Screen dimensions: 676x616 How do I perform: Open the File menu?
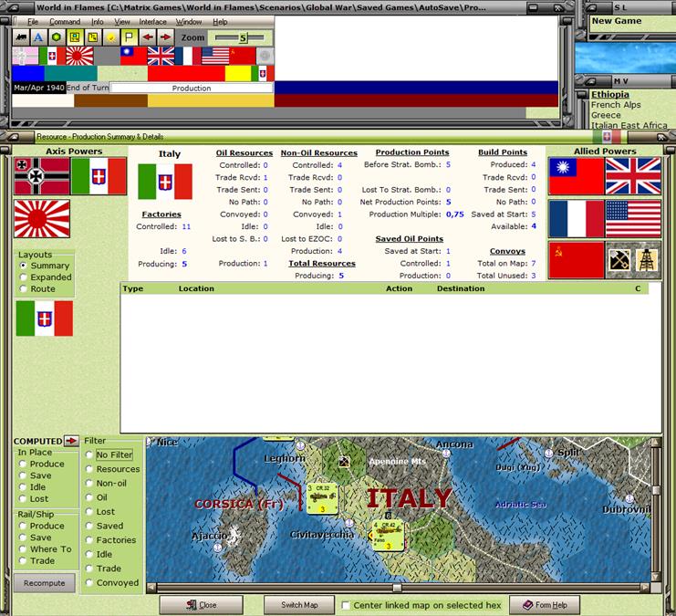tap(33, 22)
